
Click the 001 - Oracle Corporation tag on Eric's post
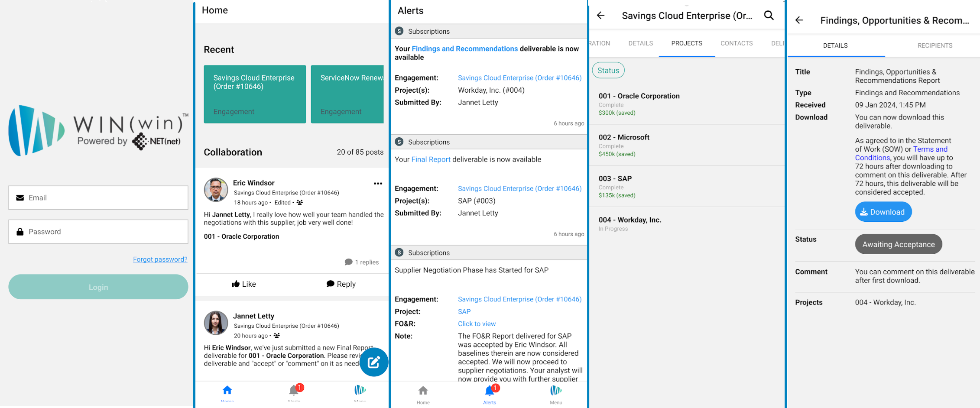pos(241,236)
